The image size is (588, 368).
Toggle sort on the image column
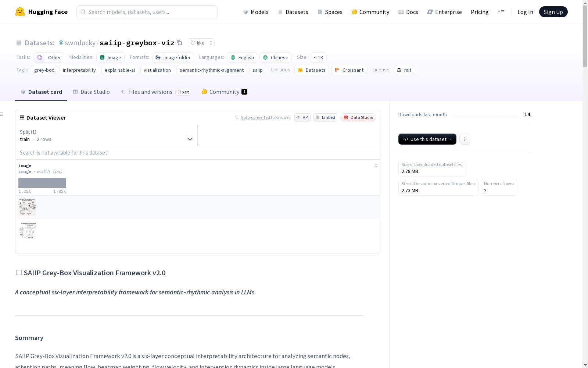click(x=376, y=166)
